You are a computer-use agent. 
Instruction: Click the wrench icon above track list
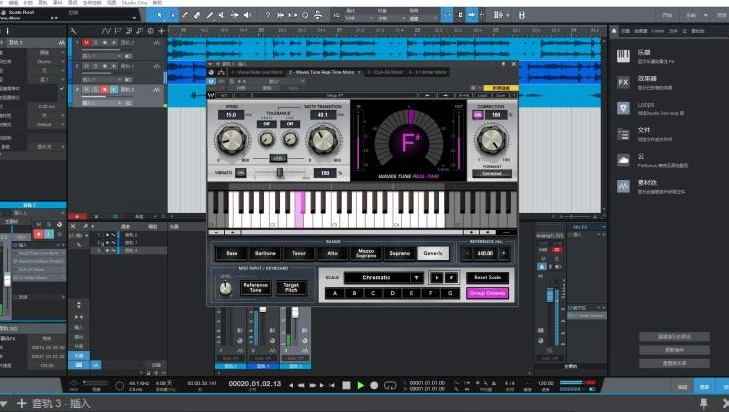click(x=73, y=31)
